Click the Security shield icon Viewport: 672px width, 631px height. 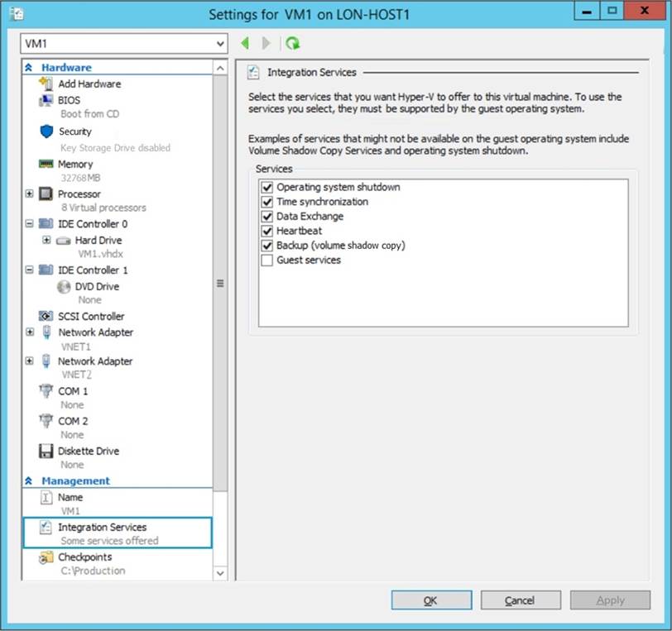(x=46, y=131)
